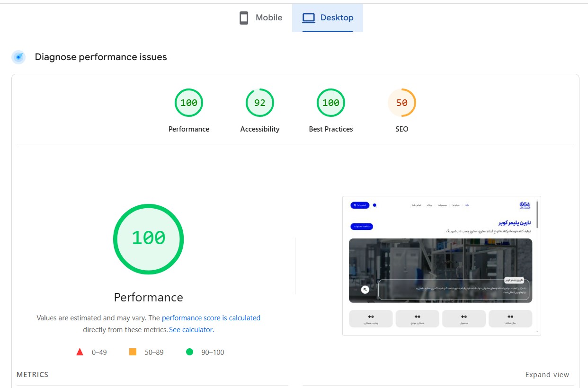
Task: Click the blue contact button in the preview header
Action: tap(359, 205)
